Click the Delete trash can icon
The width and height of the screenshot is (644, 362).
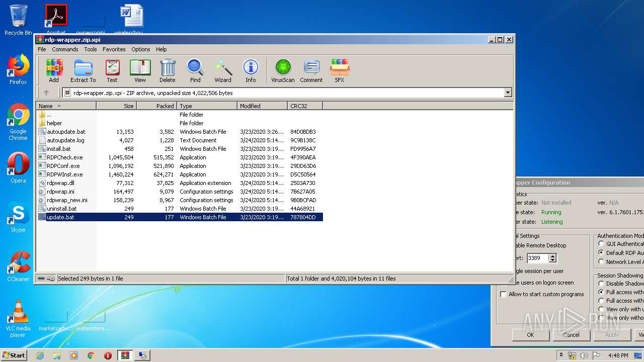pyautogui.click(x=168, y=70)
